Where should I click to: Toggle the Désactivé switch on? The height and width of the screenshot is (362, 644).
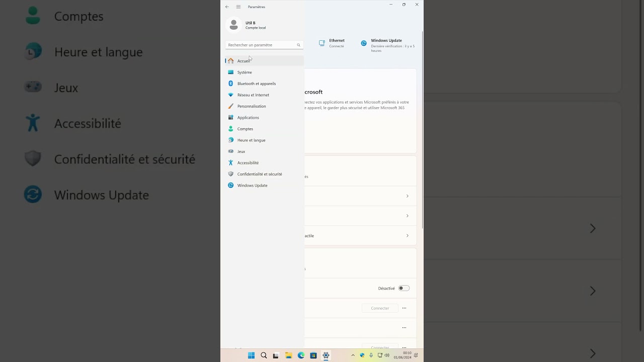[x=404, y=289]
